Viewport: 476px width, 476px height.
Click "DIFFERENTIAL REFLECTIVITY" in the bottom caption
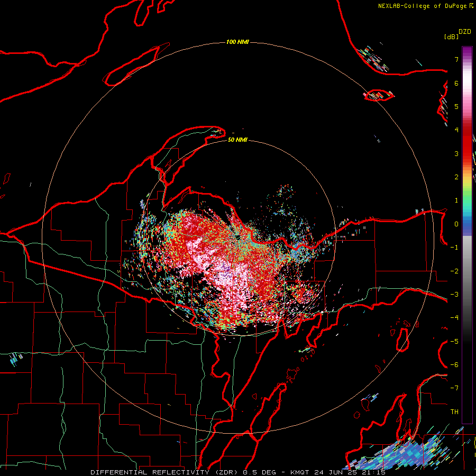pyautogui.click(x=150, y=472)
